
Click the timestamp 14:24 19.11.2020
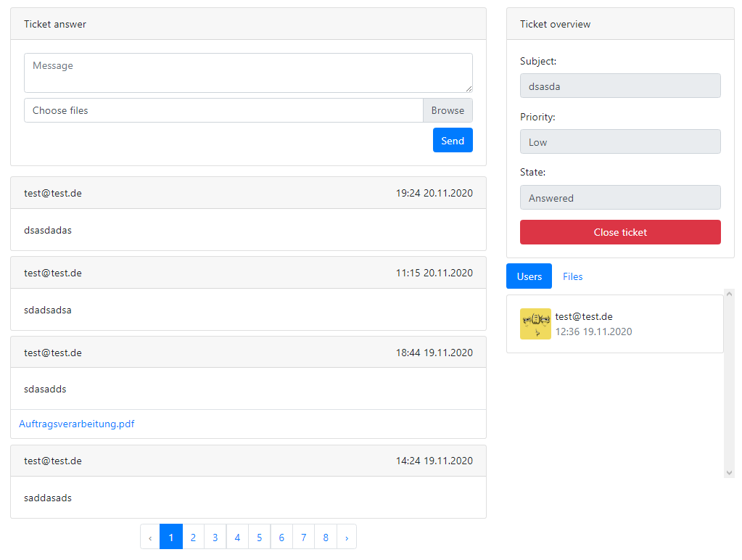pyautogui.click(x=434, y=461)
